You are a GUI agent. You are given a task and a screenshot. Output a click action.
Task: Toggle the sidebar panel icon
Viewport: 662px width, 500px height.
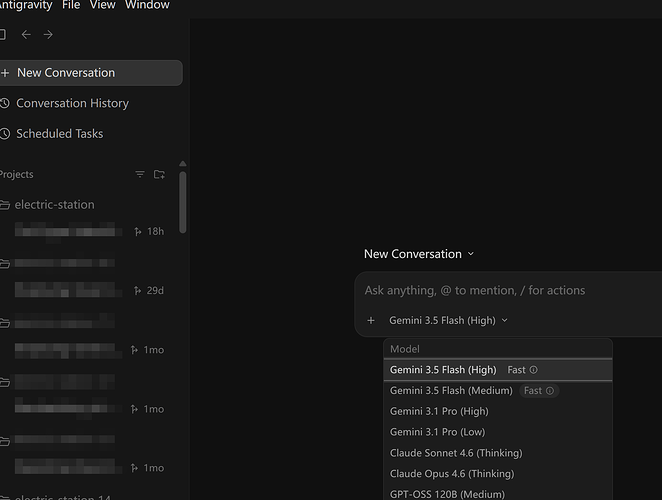[3, 35]
